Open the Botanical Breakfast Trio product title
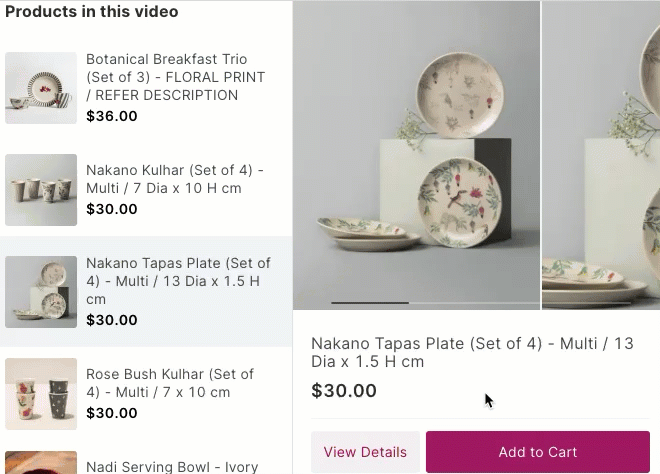The image size is (660, 474). point(175,77)
